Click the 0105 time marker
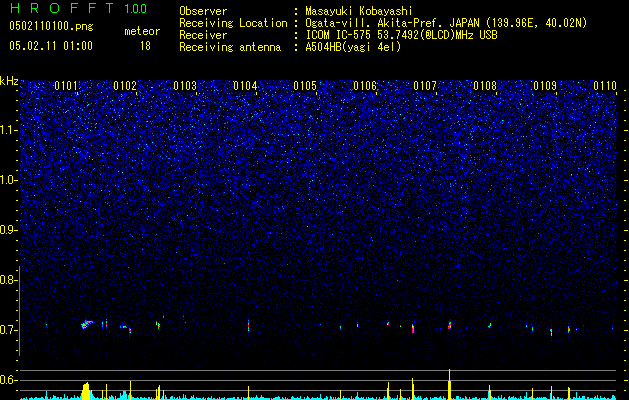629x400 pixels. (x=305, y=86)
